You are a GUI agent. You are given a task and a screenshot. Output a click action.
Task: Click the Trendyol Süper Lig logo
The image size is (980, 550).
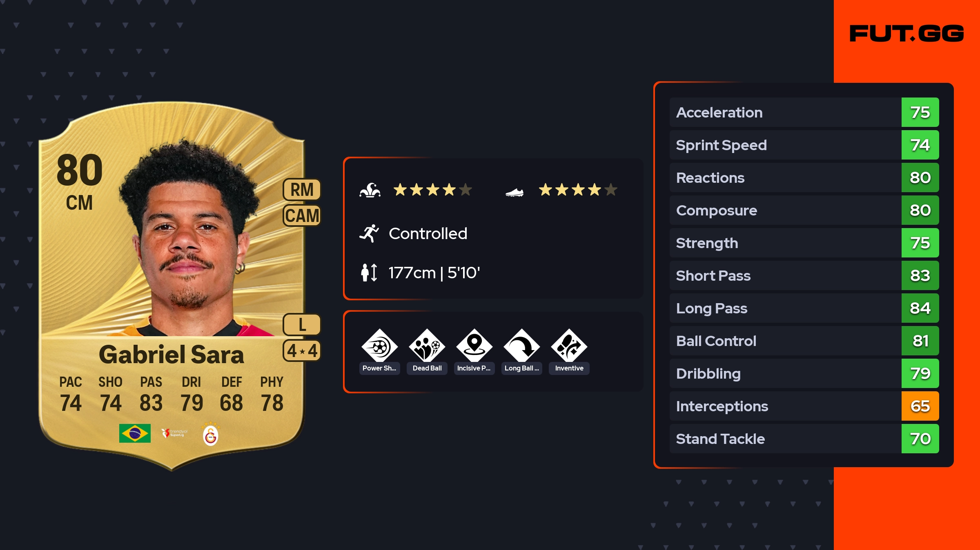(174, 433)
